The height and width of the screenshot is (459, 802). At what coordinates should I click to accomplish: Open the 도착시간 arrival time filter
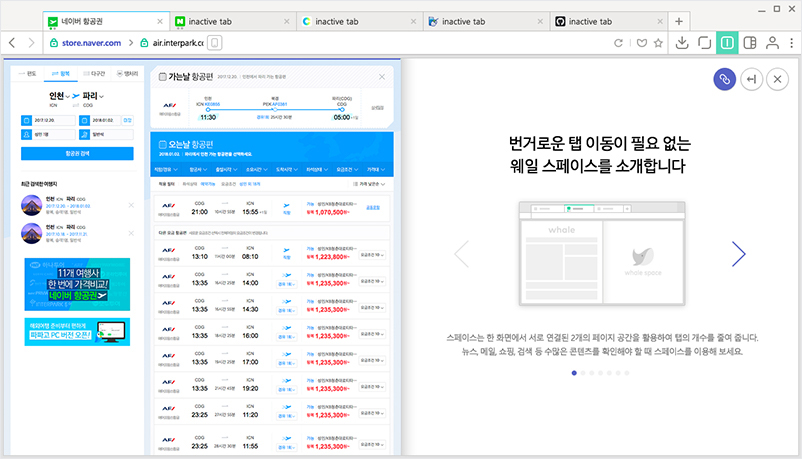click(x=286, y=169)
